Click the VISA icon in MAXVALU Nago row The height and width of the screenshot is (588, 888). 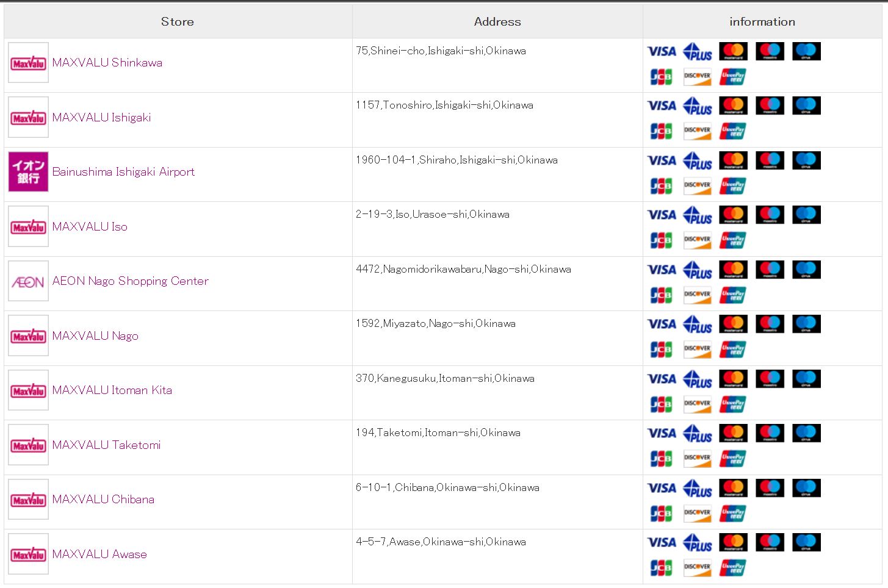coord(662,324)
